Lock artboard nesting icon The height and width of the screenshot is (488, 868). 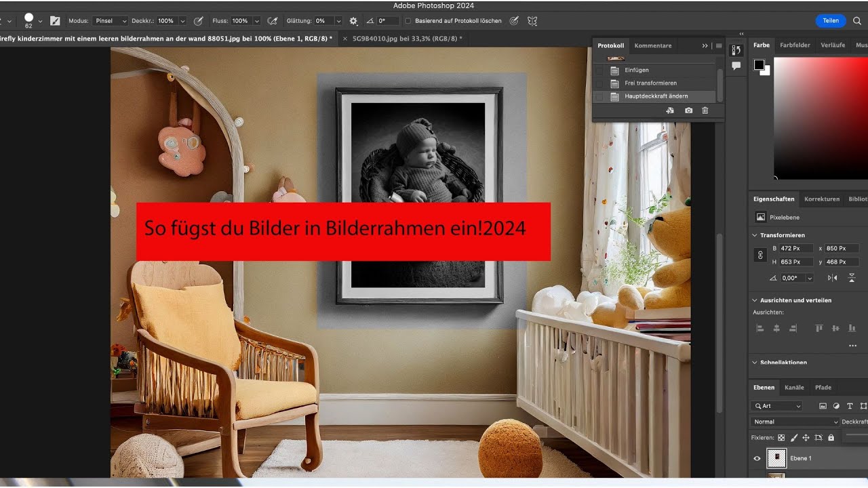click(x=818, y=438)
